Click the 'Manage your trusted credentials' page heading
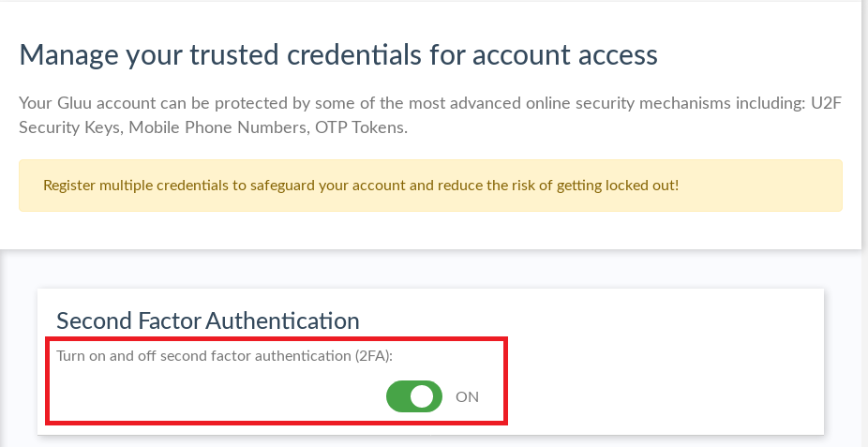 [338, 54]
